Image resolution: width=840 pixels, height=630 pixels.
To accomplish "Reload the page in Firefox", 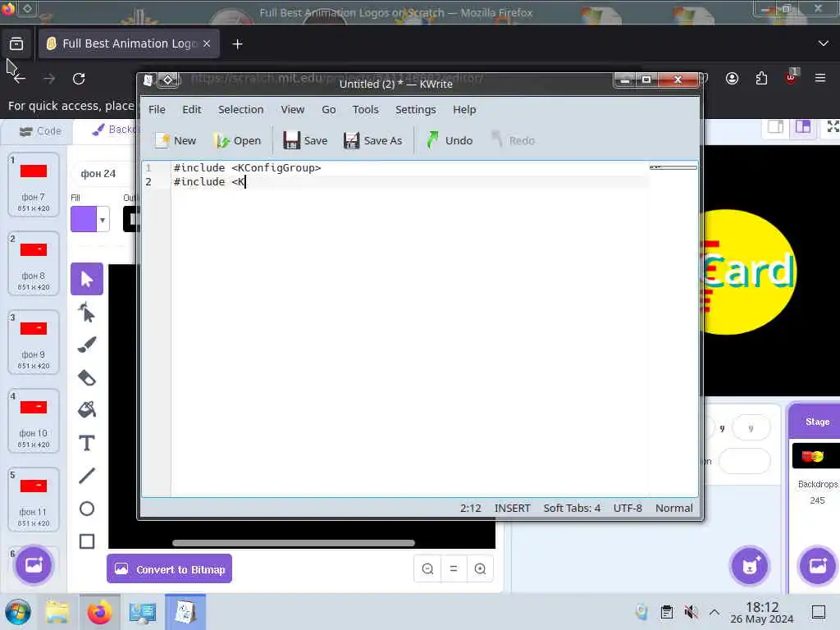I will (79, 79).
